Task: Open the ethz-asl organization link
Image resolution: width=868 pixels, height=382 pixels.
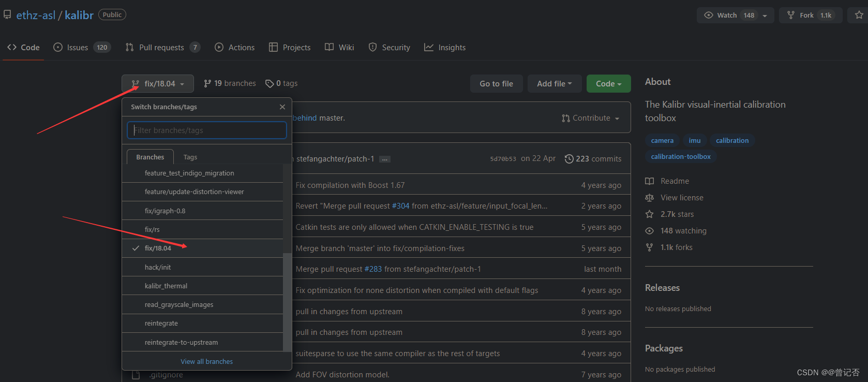Action: (36, 15)
